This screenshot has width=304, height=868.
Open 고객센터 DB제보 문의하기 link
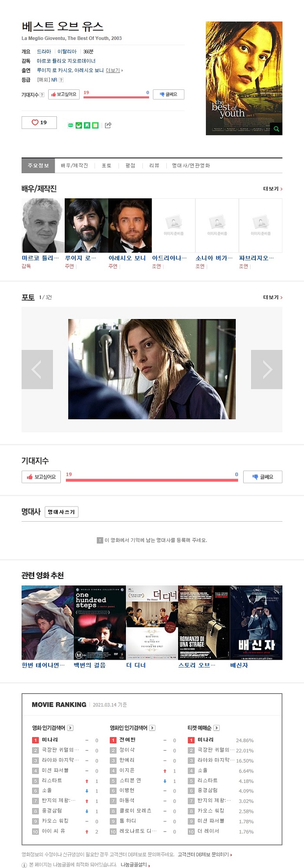click(205, 855)
